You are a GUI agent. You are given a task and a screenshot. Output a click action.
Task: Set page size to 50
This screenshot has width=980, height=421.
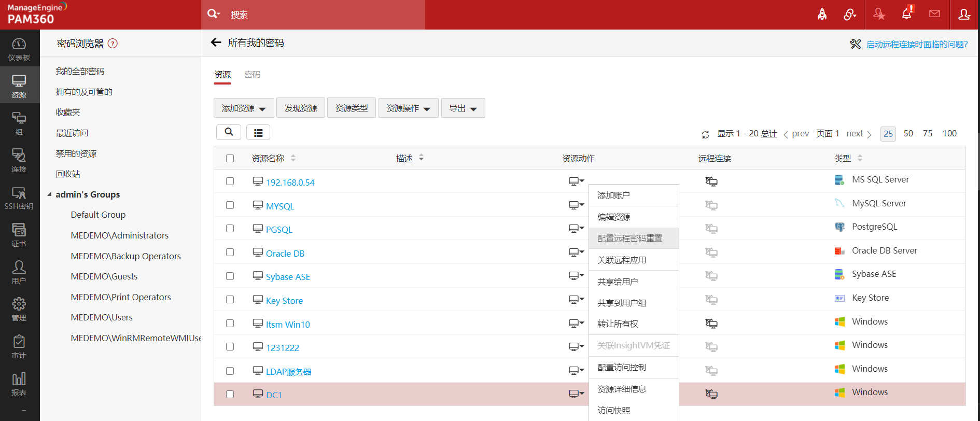click(x=908, y=134)
